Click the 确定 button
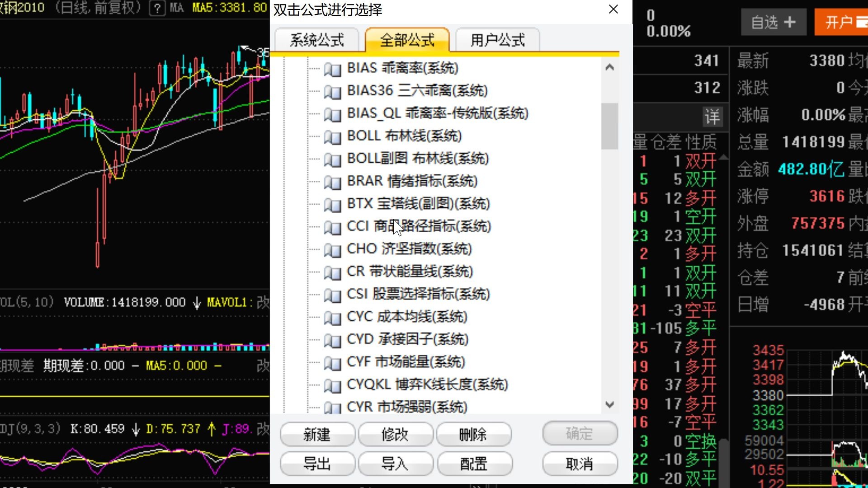This screenshot has width=868, height=488. pos(580,433)
